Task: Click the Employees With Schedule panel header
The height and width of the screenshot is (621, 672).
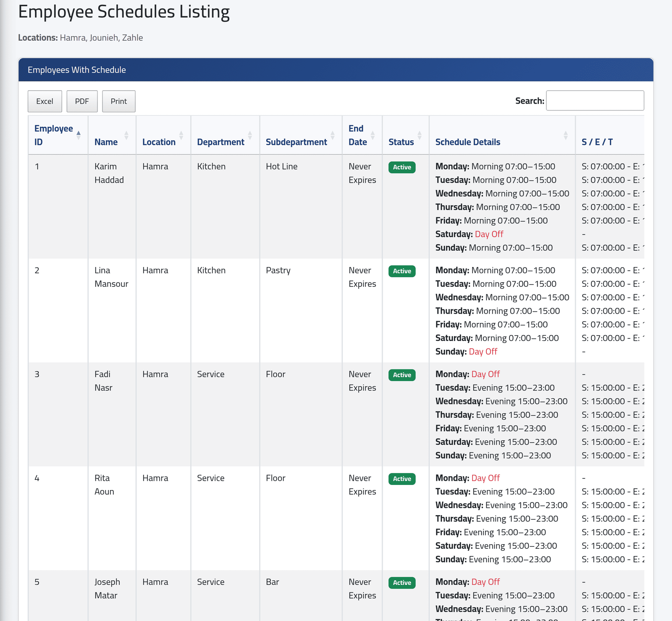Action: coord(336,70)
